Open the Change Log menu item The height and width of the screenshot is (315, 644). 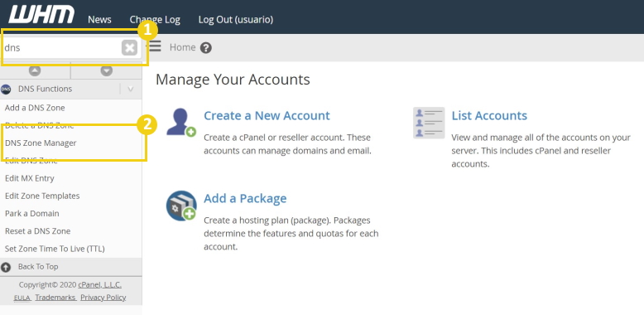(x=155, y=19)
